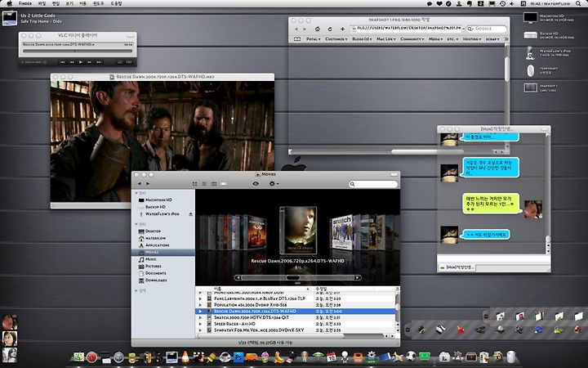Click Cover Flow left arrow button
Viewport: 588px width, 368px height.
(238, 277)
